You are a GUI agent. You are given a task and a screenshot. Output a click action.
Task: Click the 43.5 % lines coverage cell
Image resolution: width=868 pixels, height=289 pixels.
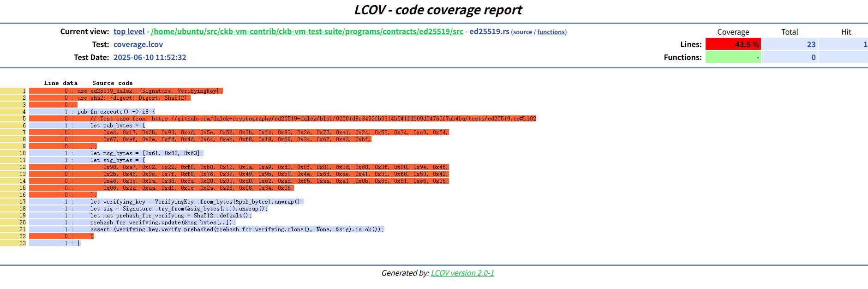pos(733,44)
